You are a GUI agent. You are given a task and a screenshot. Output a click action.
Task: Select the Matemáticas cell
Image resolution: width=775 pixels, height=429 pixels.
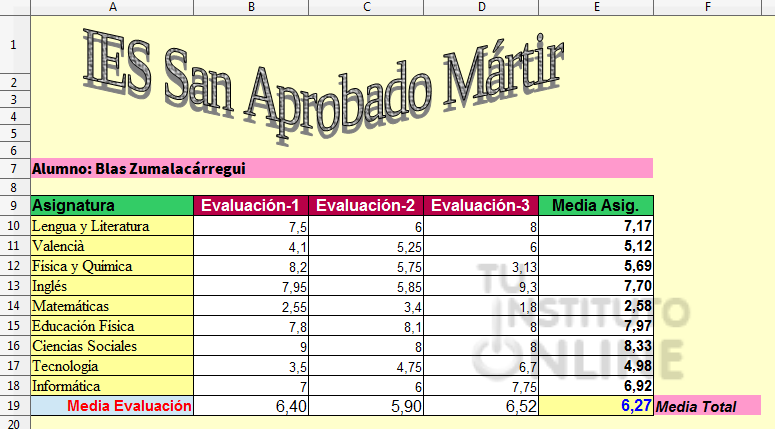click(112, 305)
